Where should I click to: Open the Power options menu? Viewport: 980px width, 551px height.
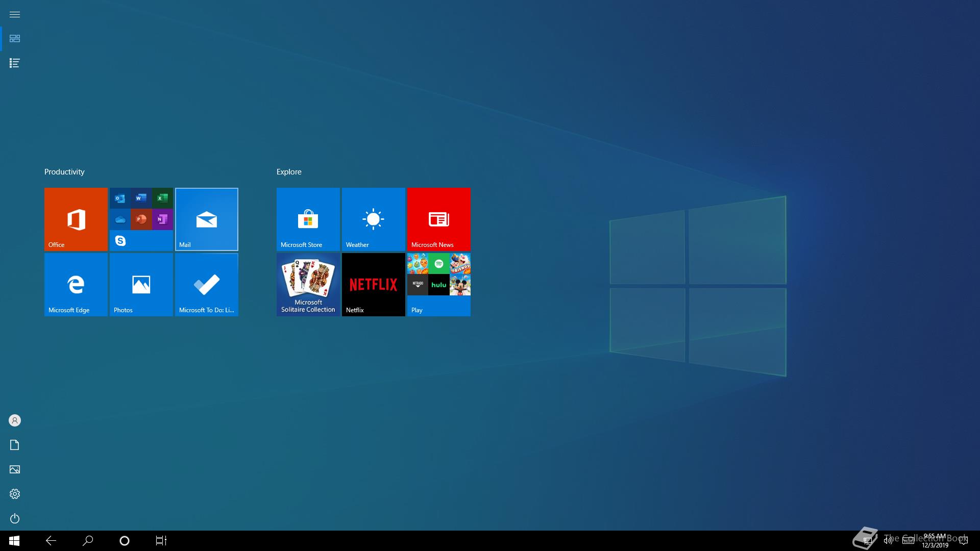(15, 518)
